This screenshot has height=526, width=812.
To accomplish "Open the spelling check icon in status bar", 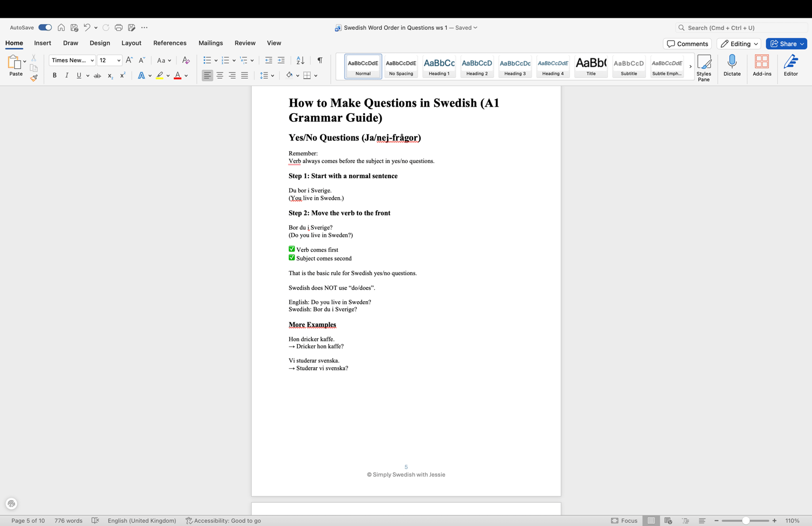I will pyautogui.click(x=95, y=521).
